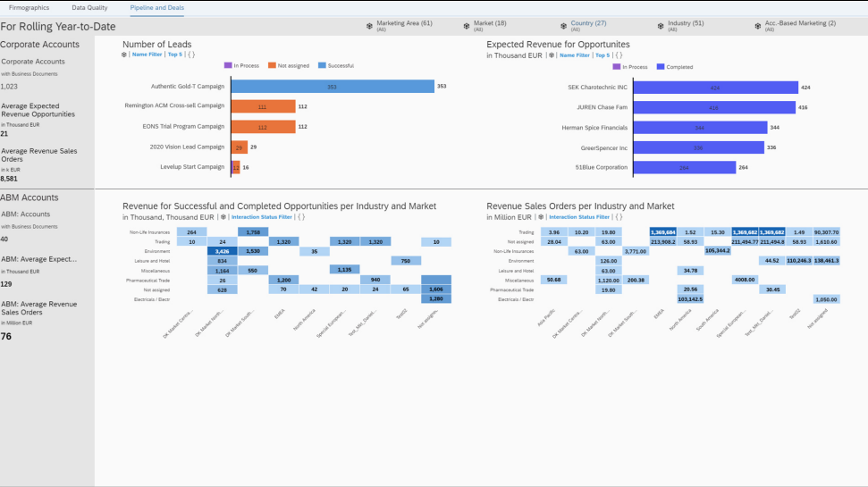Open the Marketing Area (61) filter icon
This screenshot has width=868, height=487.
369,26
